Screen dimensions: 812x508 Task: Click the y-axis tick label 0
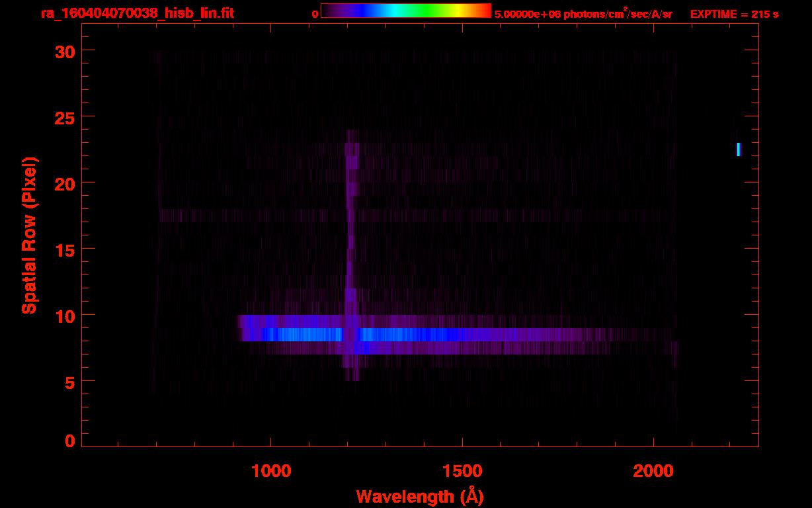[70, 441]
